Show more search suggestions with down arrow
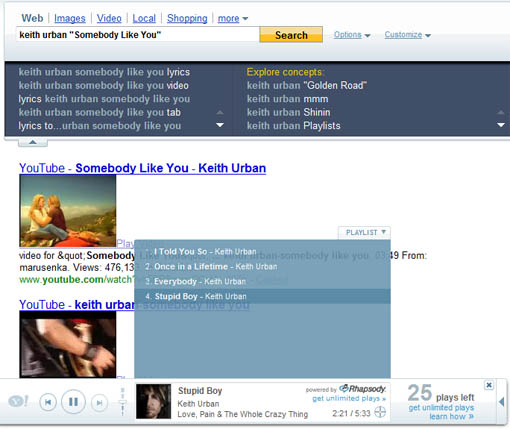510x429 pixels. pyautogui.click(x=220, y=125)
